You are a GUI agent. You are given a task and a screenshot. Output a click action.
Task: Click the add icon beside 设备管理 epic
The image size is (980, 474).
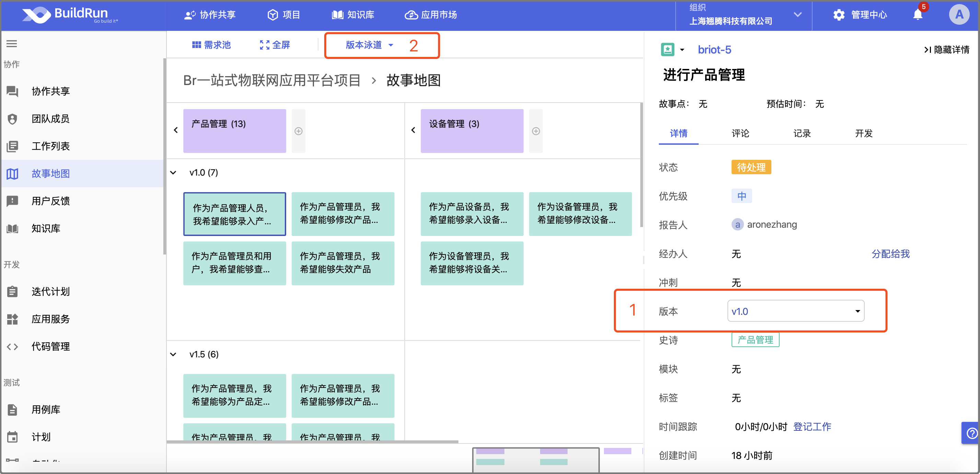(536, 131)
